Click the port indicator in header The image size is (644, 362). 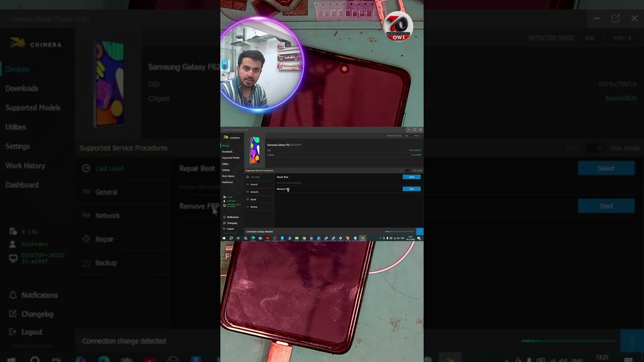pyautogui.click(x=417, y=136)
